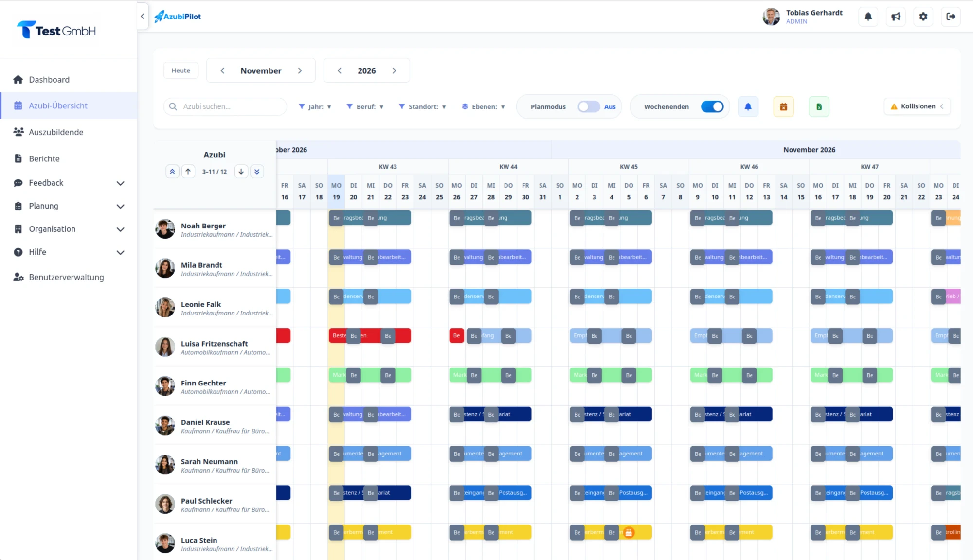Jump to first Azubi page (double up arrow)

pos(172,172)
